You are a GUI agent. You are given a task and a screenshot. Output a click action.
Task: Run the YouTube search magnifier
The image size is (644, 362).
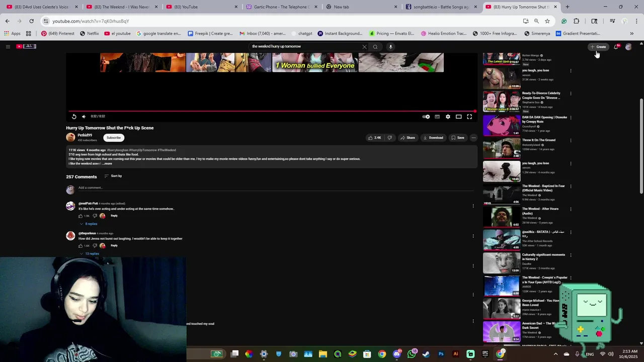point(375,47)
